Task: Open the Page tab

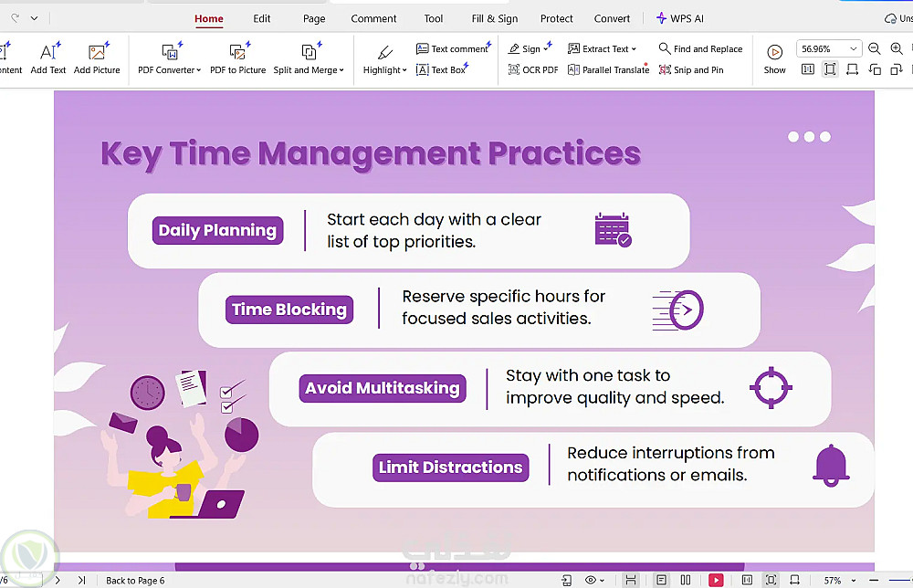Action: pos(314,18)
